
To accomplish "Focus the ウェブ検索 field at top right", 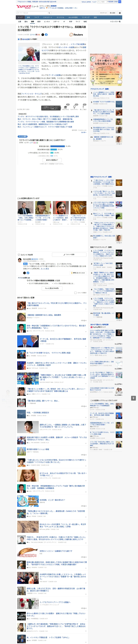I will [102, 2].
